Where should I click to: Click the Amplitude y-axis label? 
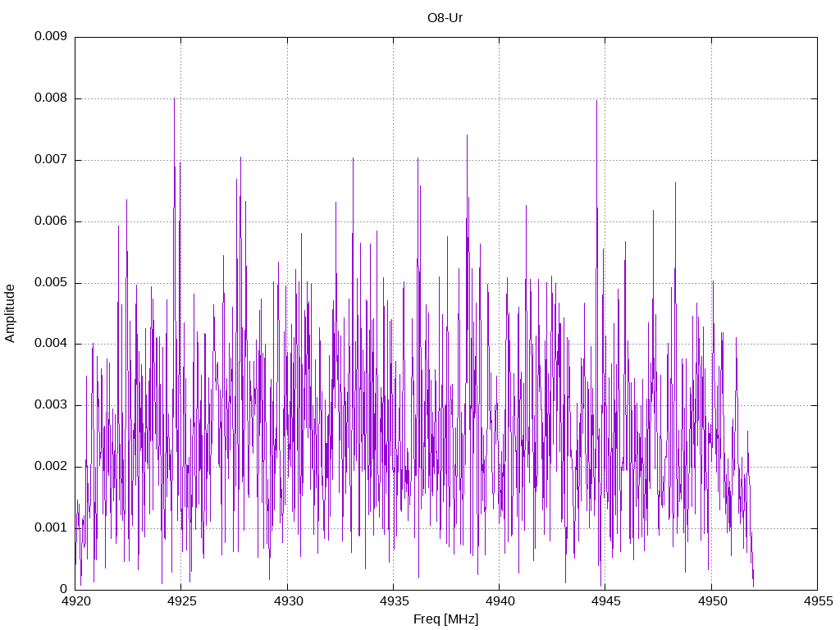[x=10, y=313]
